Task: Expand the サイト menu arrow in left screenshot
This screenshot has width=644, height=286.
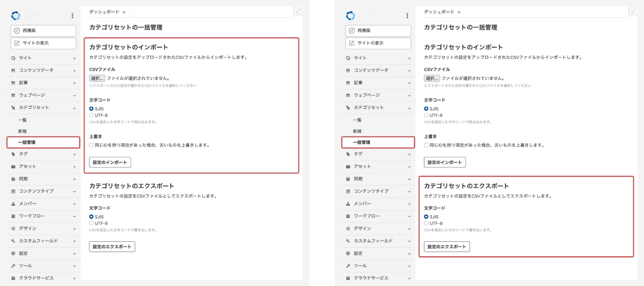Action: coord(74,58)
